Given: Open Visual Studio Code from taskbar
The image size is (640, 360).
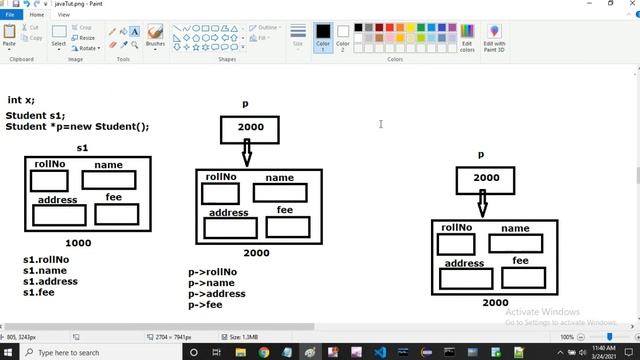Looking at the screenshot, I should [x=380, y=352].
